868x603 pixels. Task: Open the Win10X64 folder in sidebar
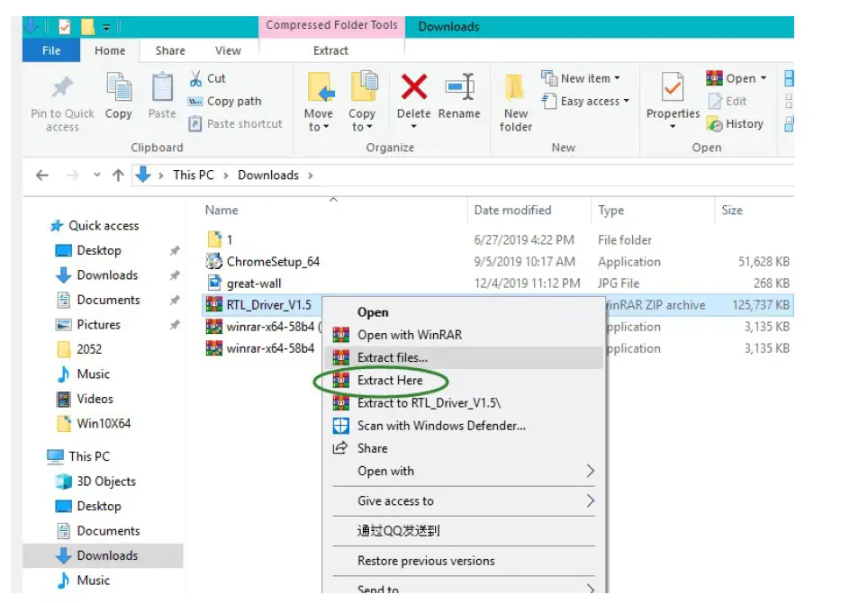pyautogui.click(x=104, y=423)
